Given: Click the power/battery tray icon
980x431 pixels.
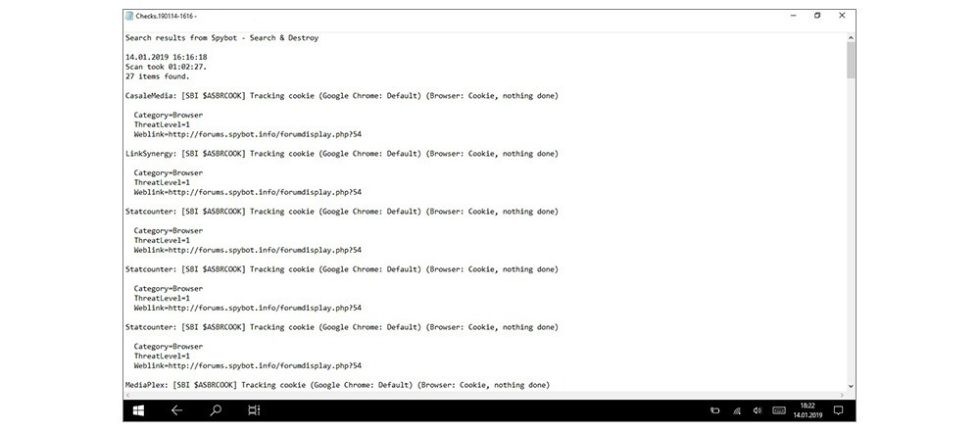Looking at the screenshot, I should [715, 411].
